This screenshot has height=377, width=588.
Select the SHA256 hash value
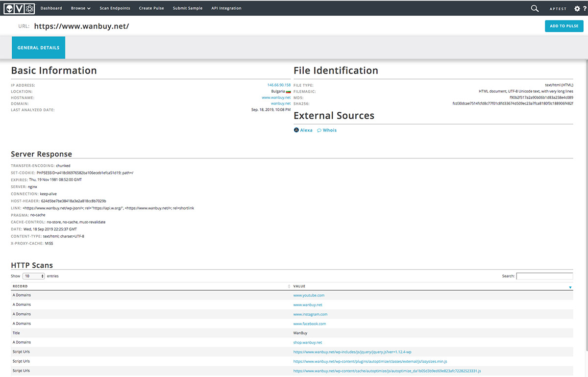(513, 103)
